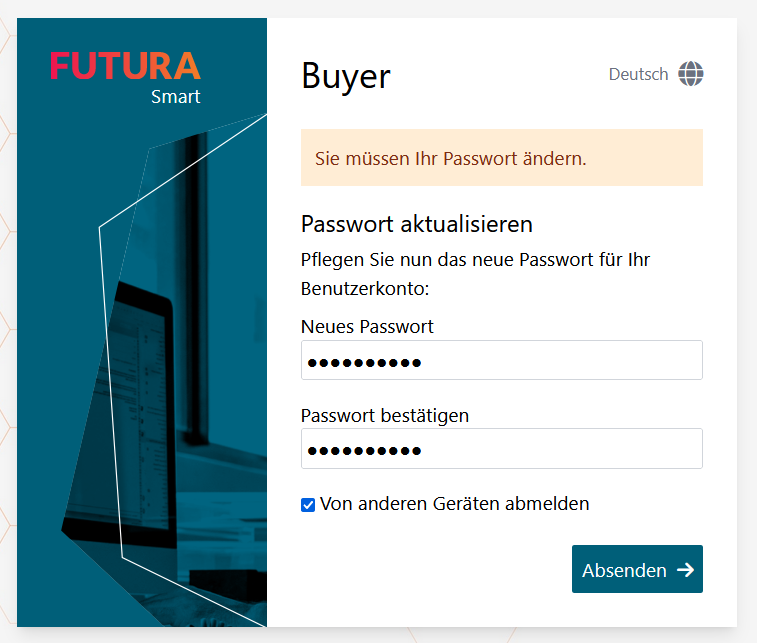Click the "Passwort aktualisieren" heading

tap(417, 223)
